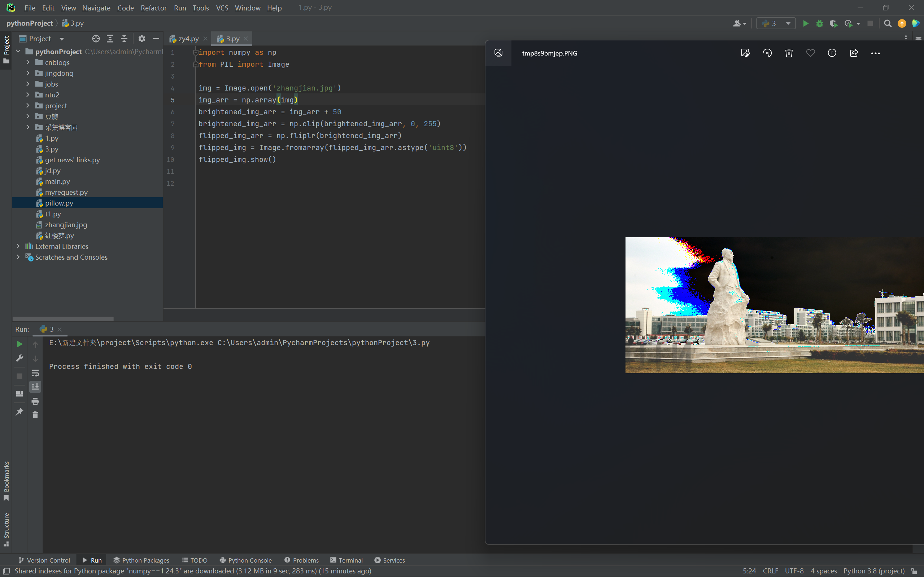924x577 pixels.
Task: Click the Select Opened File target icon
Action: [x=96, y=39]
